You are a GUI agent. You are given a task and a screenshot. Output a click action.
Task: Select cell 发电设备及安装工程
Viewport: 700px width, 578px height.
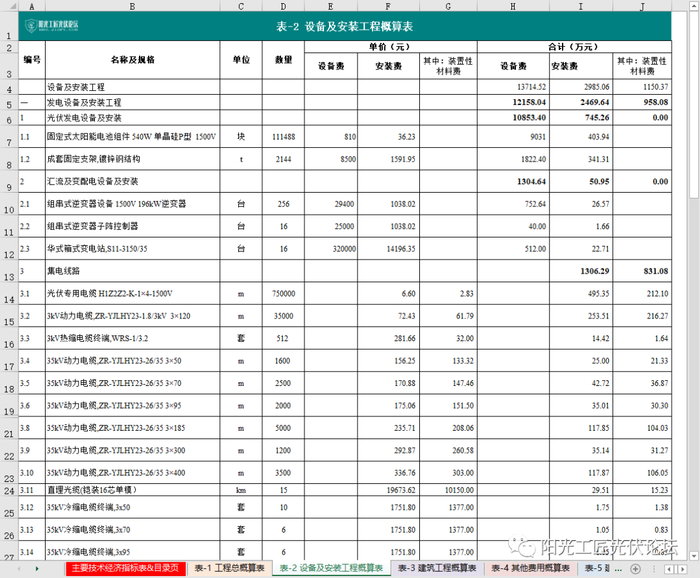132,102
